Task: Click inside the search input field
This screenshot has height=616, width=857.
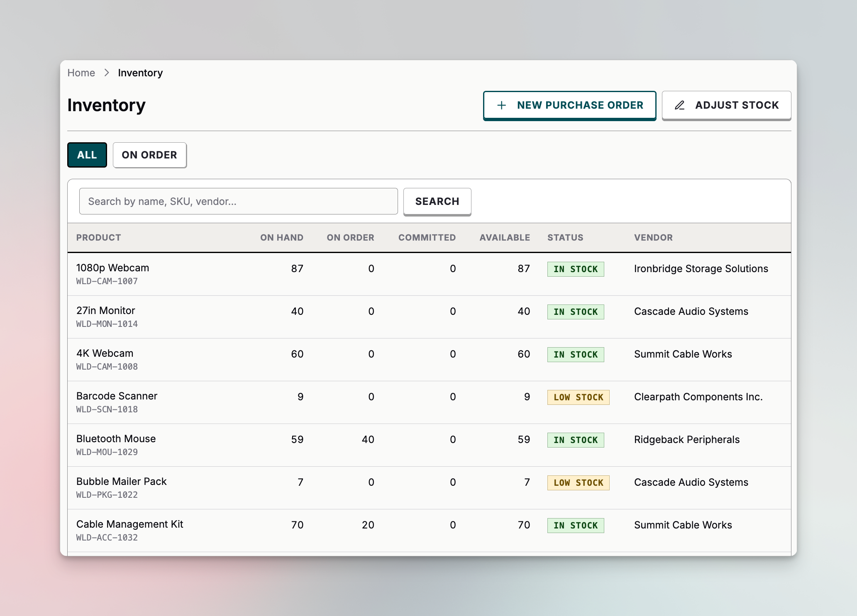Action: 238,201
